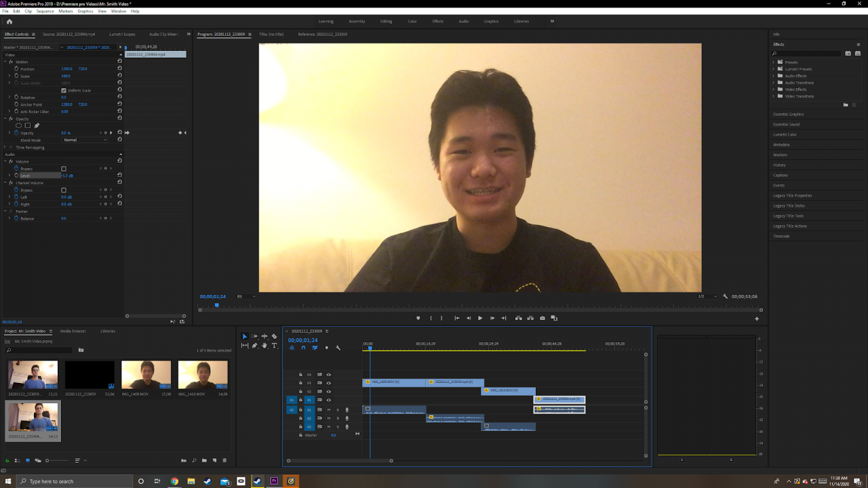Switch to the Color workspace
This screenshot has width=868, height=488.
tap(412, 21)
